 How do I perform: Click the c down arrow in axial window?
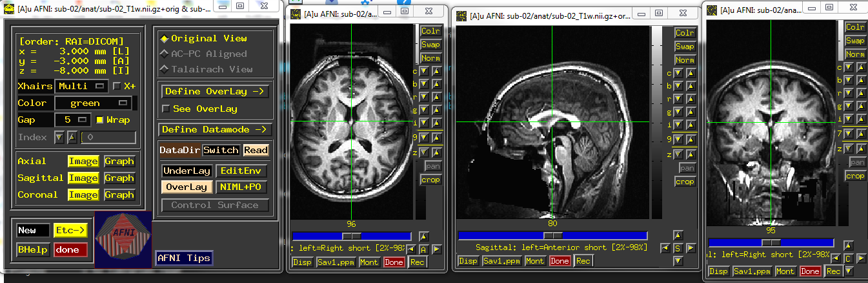[425, 70]
